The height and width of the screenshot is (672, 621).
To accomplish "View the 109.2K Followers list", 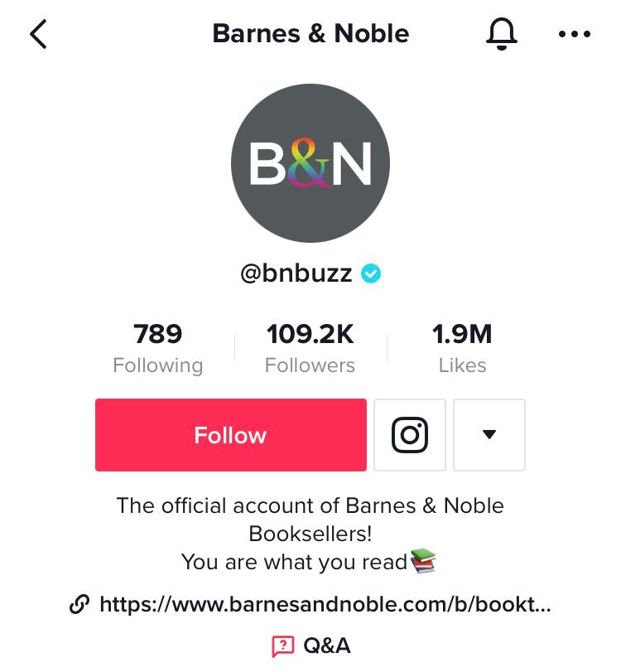I will point(310,348).
